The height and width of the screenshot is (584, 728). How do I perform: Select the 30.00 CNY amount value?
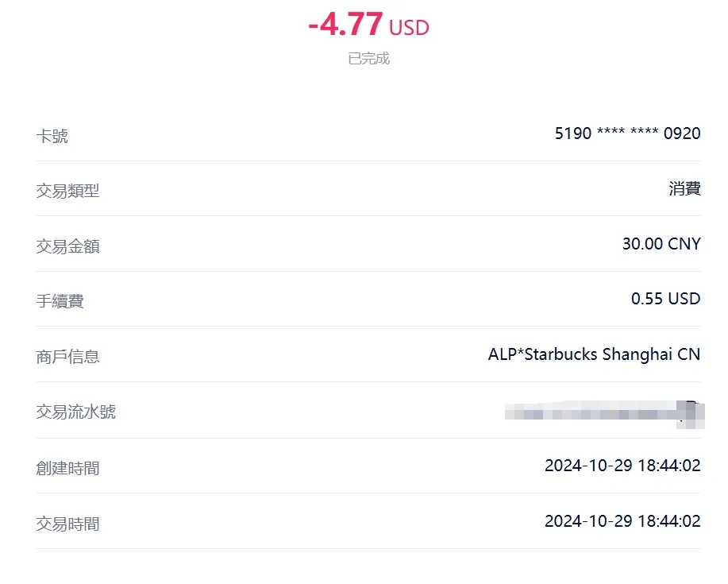tap(661, 244)
